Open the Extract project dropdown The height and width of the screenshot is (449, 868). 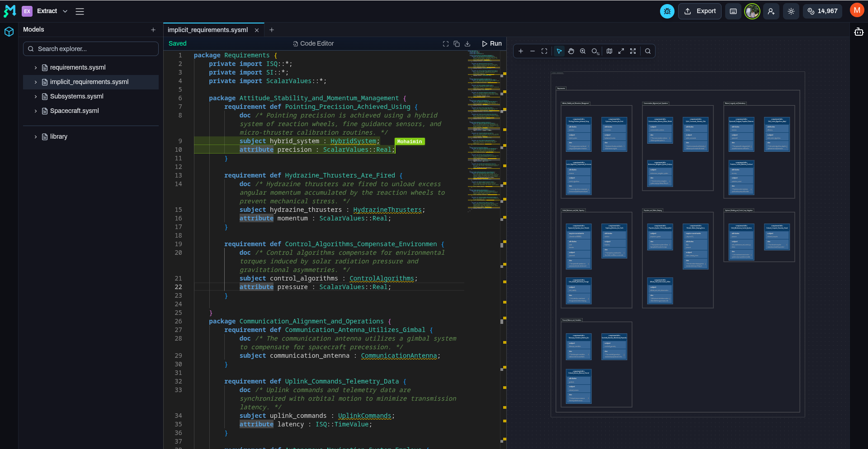click(45, 11)
